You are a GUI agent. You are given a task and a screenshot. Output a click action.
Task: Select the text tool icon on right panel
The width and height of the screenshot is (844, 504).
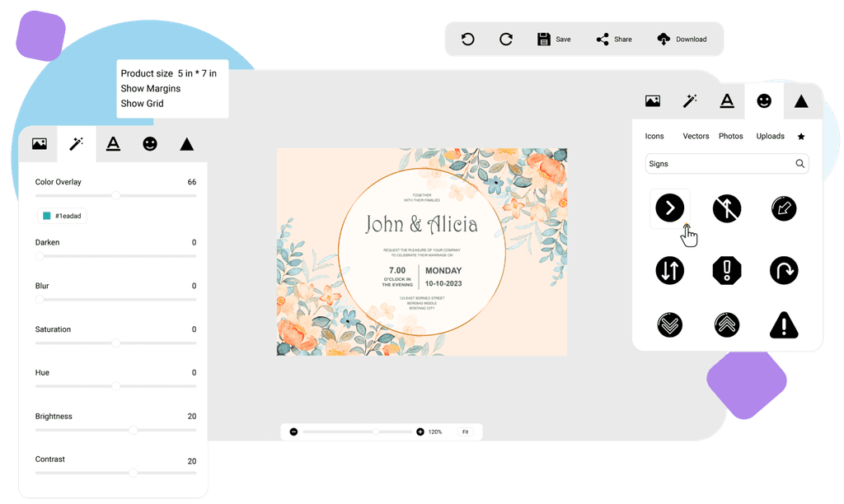(x=726, y=100)
